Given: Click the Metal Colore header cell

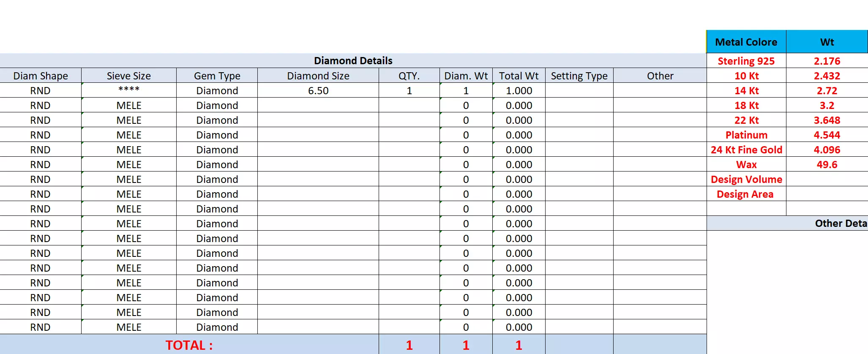Looking at the screenshot, I should [746, 42].
